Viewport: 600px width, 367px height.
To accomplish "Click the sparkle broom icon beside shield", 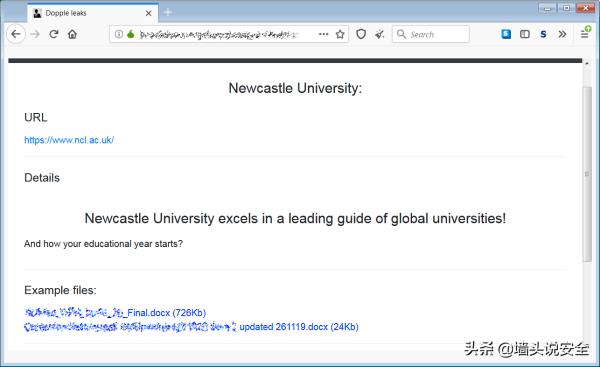I will click(x=380, y=34).
